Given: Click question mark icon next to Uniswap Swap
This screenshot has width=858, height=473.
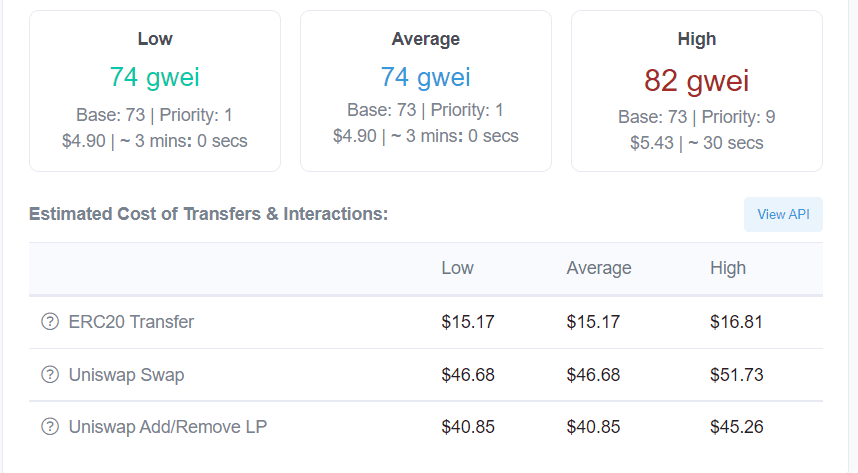Looking at the screenshot, I should [x=50, y=375].
